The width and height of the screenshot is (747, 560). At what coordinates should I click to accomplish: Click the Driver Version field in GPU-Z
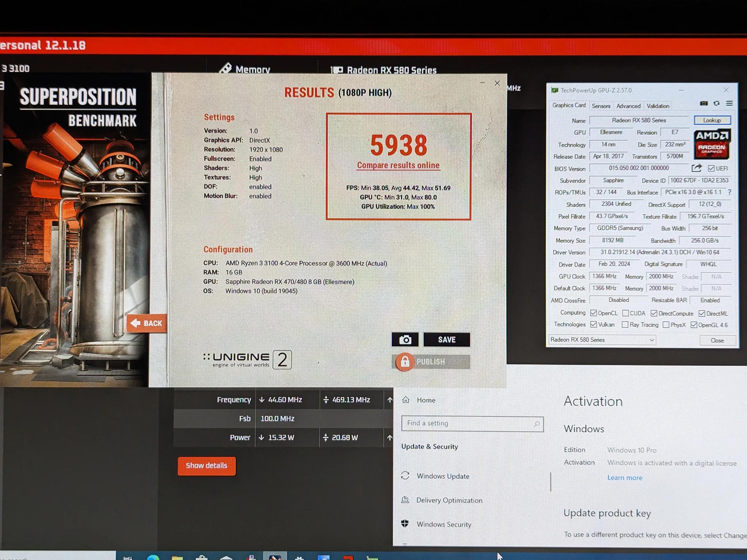tap(660, 252)
